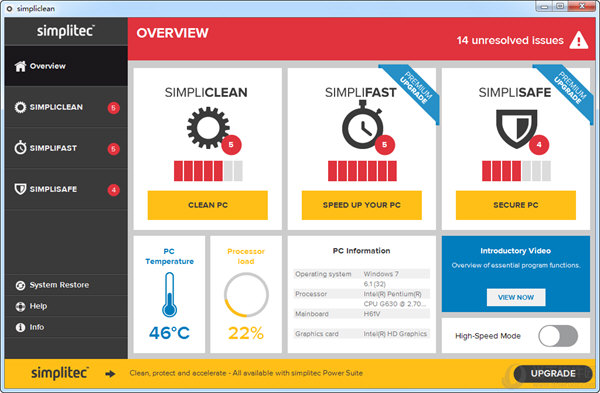Click the Intel(R) Pentium(R) value
600x393 pixels.
(393, 294)
